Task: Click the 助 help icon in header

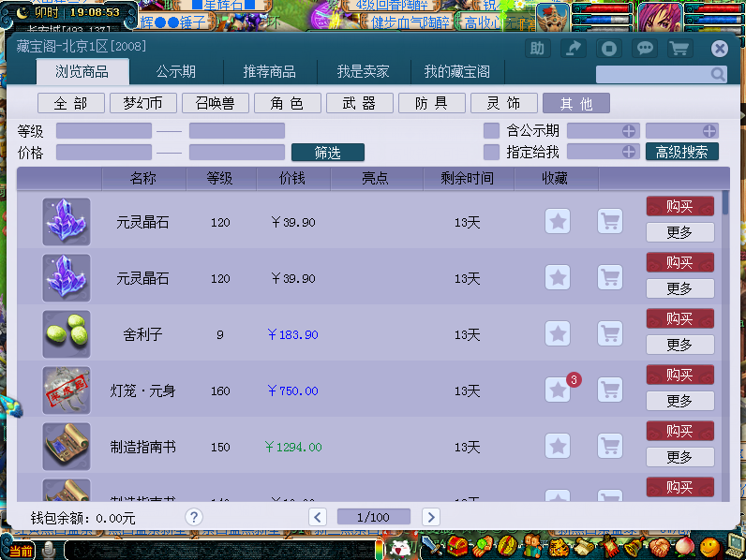Action: tap(537, 49)
